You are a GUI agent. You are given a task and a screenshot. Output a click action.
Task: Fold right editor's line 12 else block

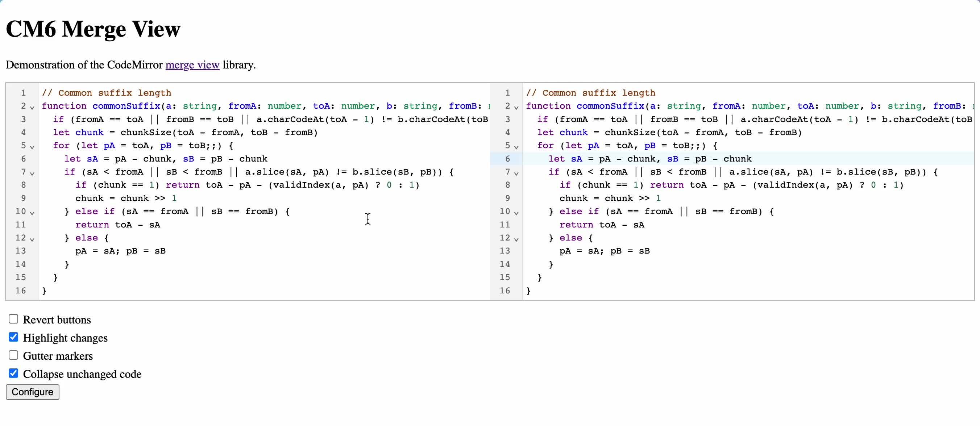point(516,240)
